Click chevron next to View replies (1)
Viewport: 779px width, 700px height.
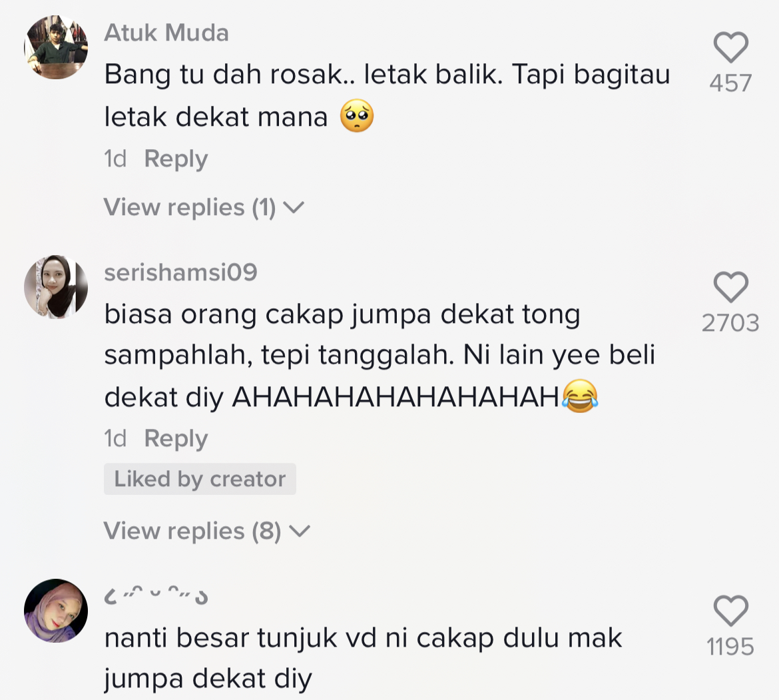294,207
